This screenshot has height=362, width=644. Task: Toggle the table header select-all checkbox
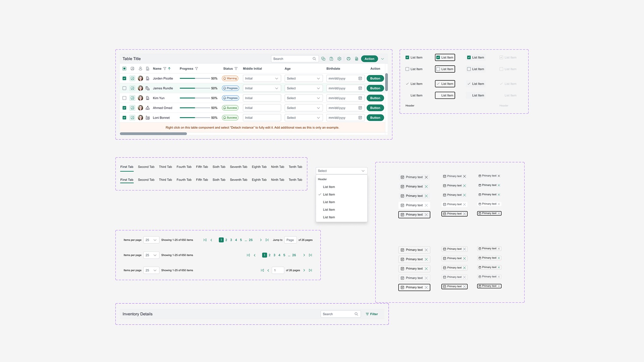(x=124, y=69)
